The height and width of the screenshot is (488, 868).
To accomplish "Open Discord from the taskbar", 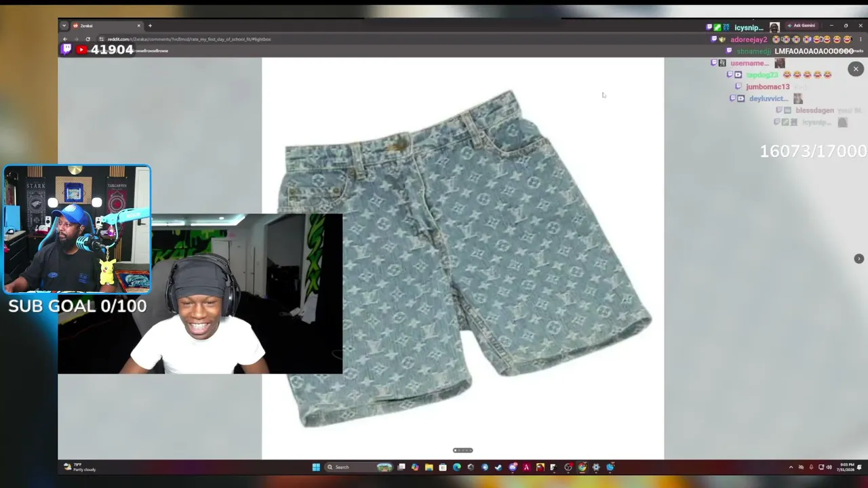I will [513, 467].
